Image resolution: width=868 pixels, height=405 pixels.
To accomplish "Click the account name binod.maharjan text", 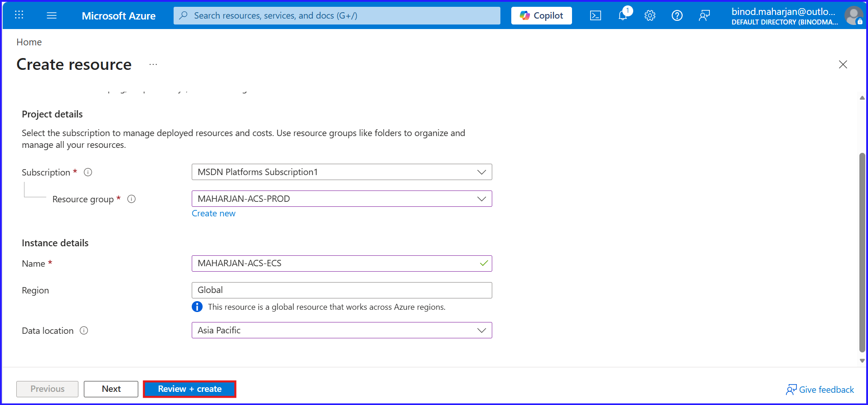I will 783,12.
